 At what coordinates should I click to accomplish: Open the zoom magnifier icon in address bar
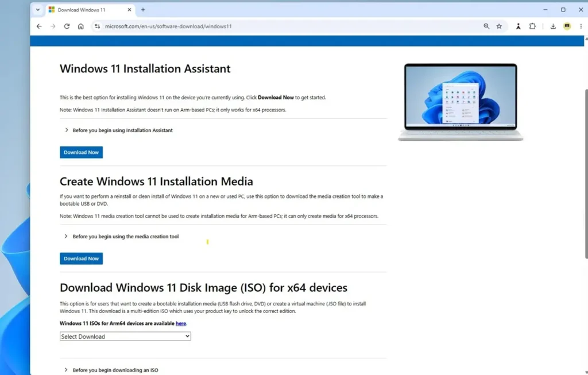[x=486, y=26]
